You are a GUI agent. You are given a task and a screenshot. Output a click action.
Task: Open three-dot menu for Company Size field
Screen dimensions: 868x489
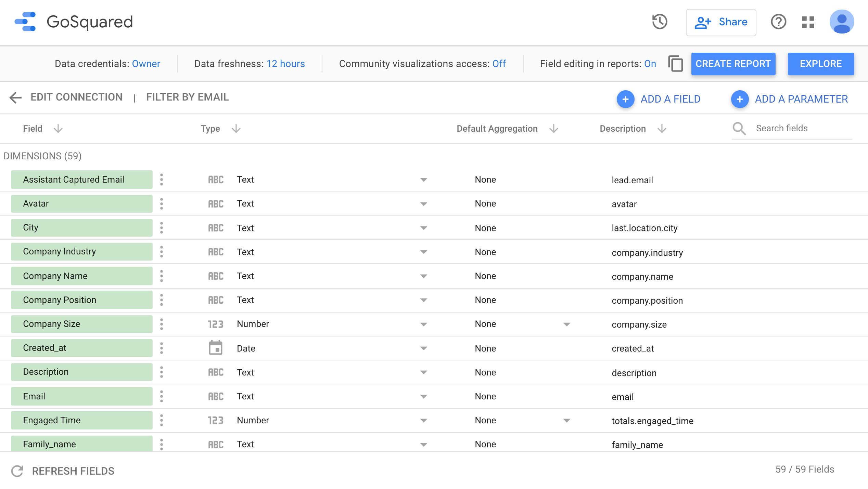(162, 324)
